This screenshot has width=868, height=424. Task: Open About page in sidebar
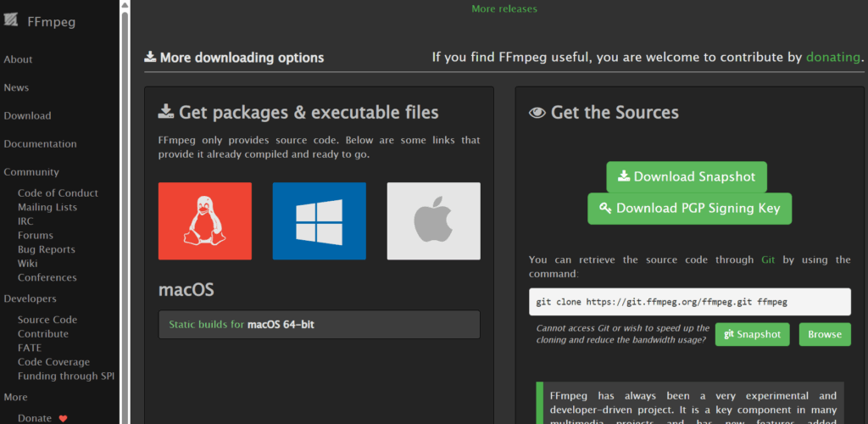point(19,59)
